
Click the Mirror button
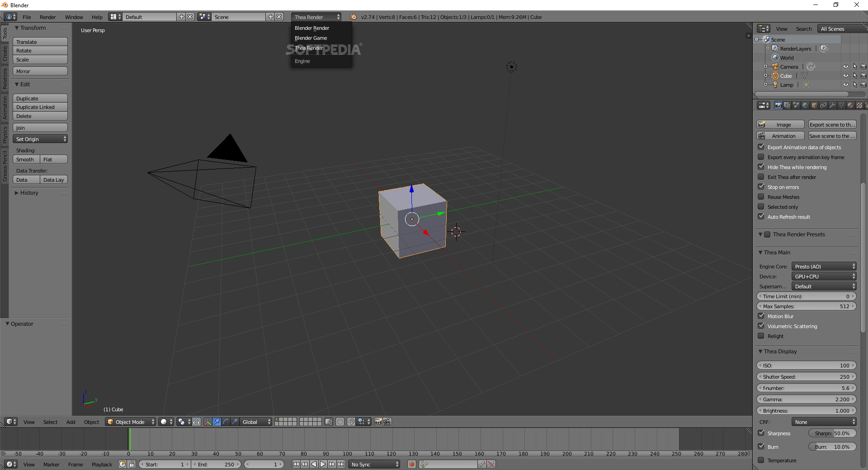pos(40,71)
